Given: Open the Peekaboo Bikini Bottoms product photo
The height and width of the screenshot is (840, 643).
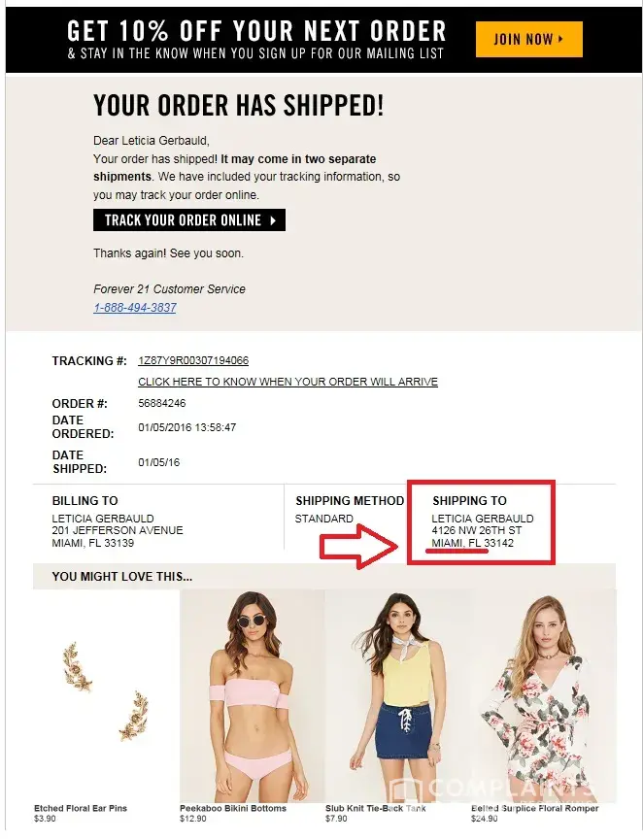Looking at the screenshot, I should (252, 695).
